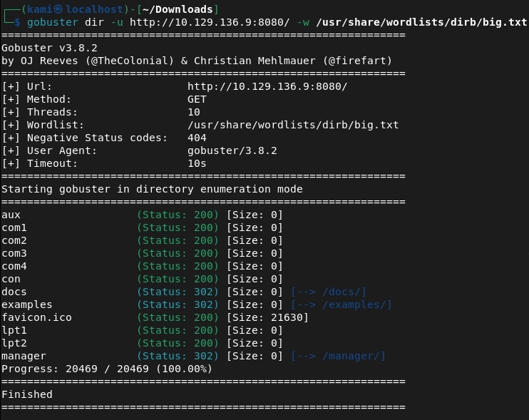
Task: Click the Gobuster v3.8.2 version banner
Action: [x=49, y=48]
